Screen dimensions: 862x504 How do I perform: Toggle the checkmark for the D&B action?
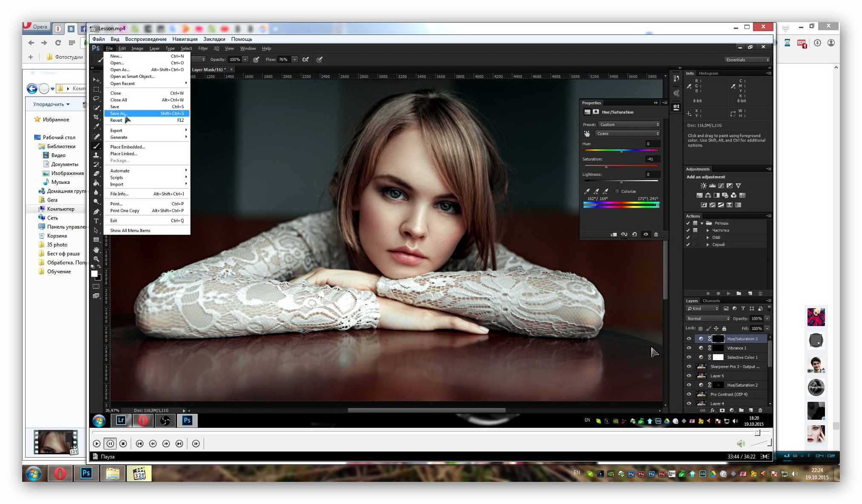[688, 238]
